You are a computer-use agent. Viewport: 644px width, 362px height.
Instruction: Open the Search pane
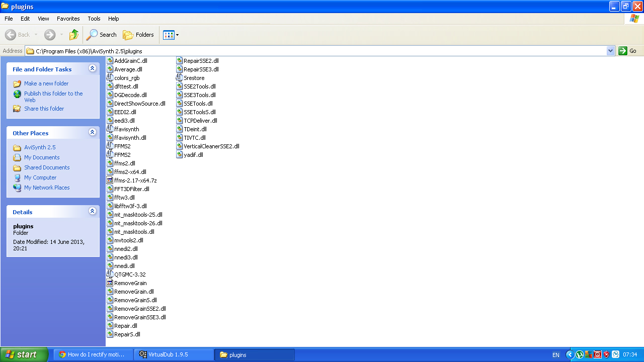tap(101, 35)
